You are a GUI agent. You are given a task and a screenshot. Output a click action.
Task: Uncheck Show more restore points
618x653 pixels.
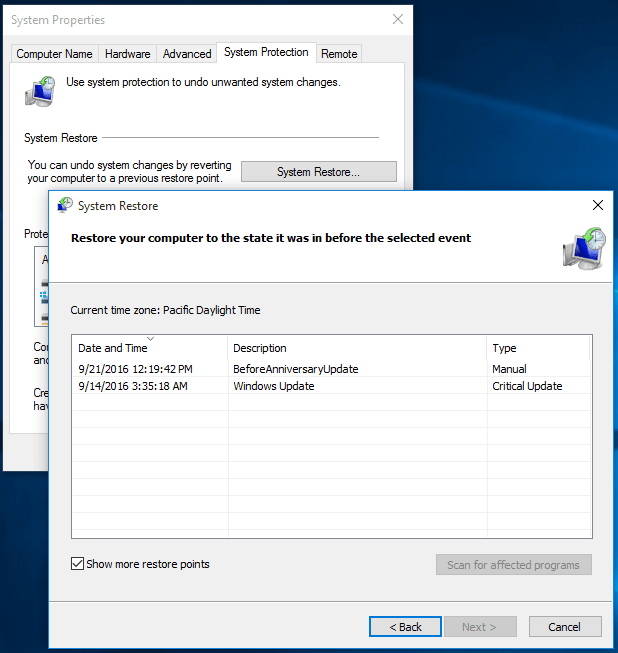tap(77, 564)
